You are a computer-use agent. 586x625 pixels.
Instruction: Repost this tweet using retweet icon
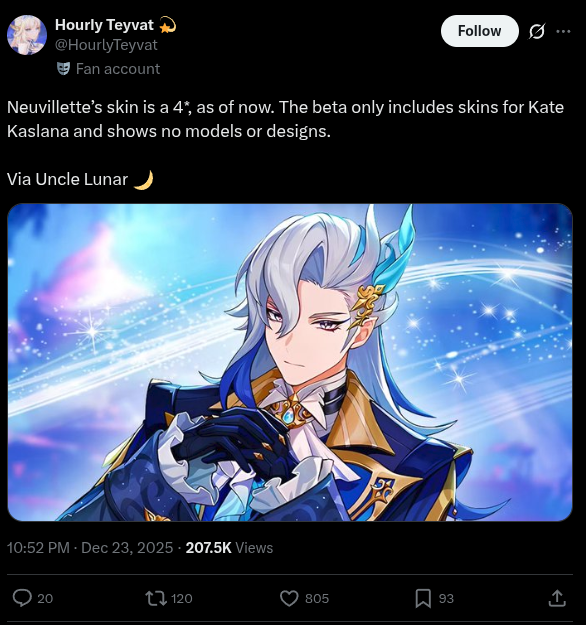156,598
